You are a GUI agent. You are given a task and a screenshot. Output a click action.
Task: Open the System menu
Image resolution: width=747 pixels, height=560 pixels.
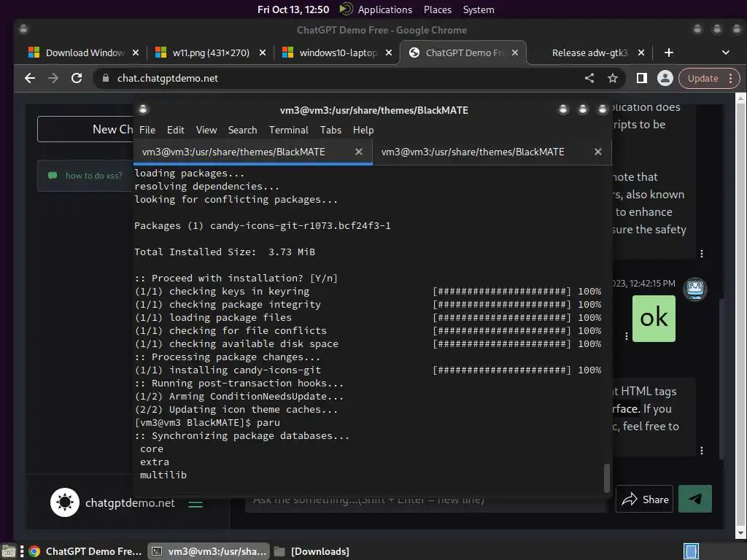pyautogui.click(x=479, y=9)
